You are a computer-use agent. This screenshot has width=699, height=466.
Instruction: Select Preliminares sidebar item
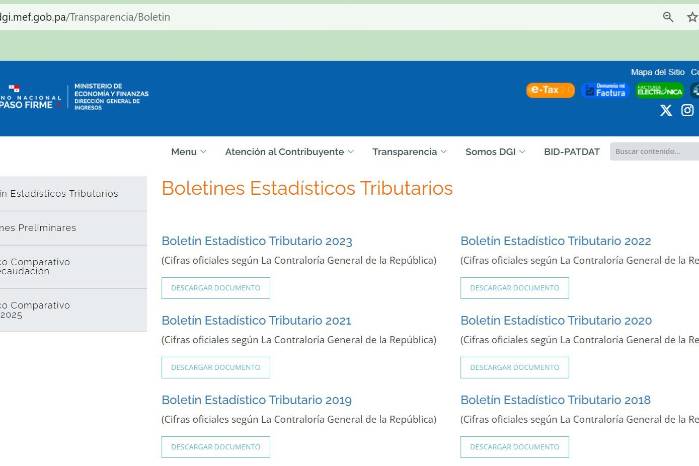coord(73,228)
